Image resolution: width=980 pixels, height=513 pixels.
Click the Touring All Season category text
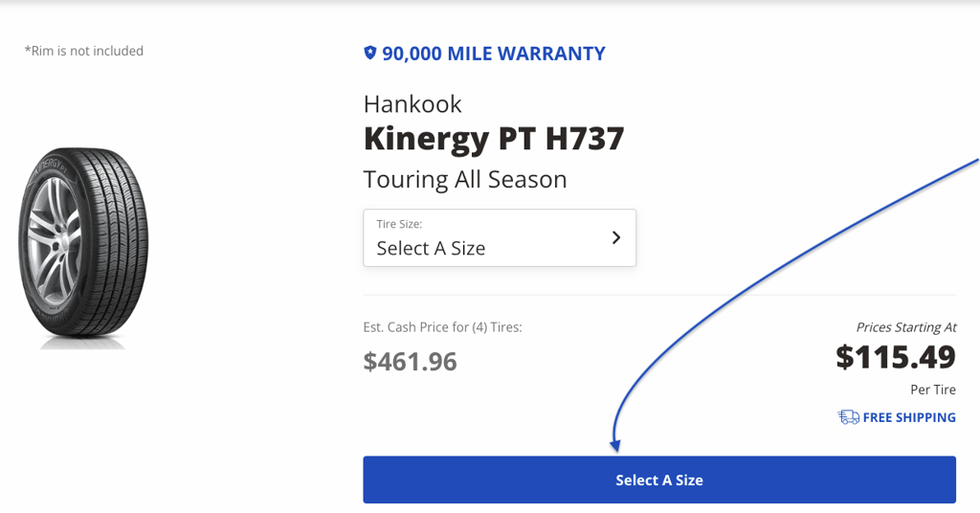(x=465, y=179)
